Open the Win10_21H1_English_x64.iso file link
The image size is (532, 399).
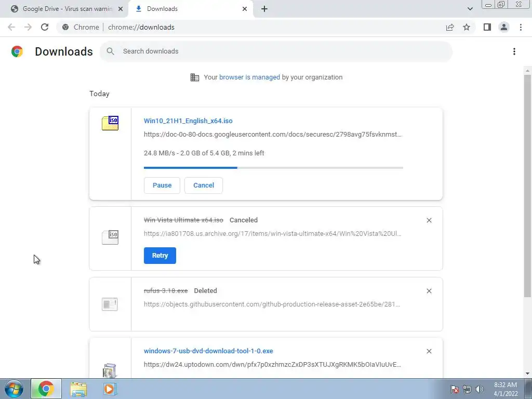(188, 121)
